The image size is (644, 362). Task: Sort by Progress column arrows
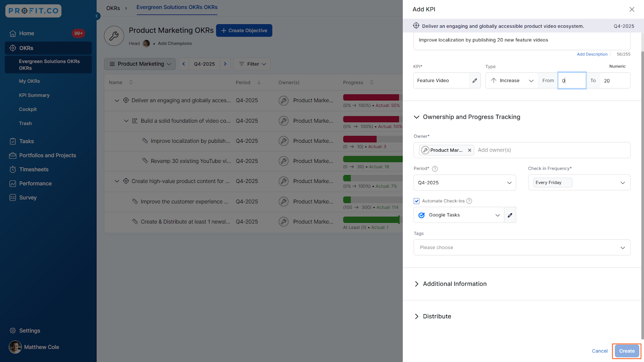coord(372,82)
